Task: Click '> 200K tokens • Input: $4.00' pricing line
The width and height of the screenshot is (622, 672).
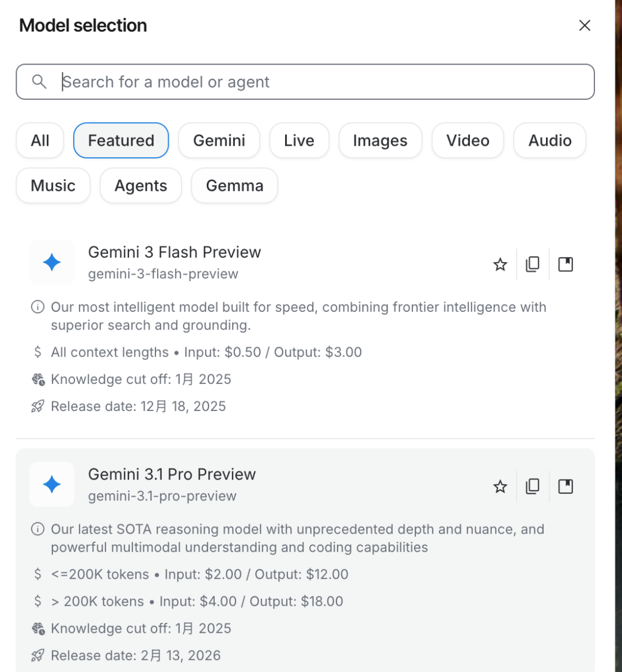Action: point(197,601)
